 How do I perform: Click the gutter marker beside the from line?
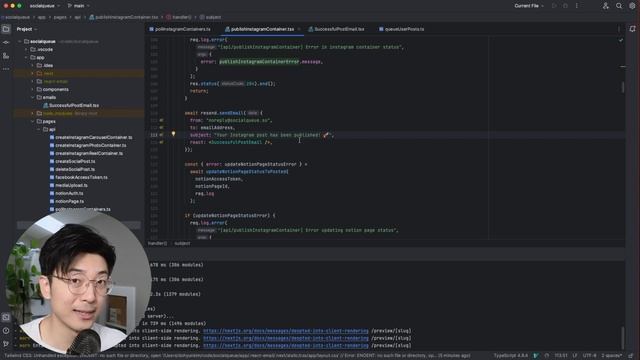click(161, 120)
